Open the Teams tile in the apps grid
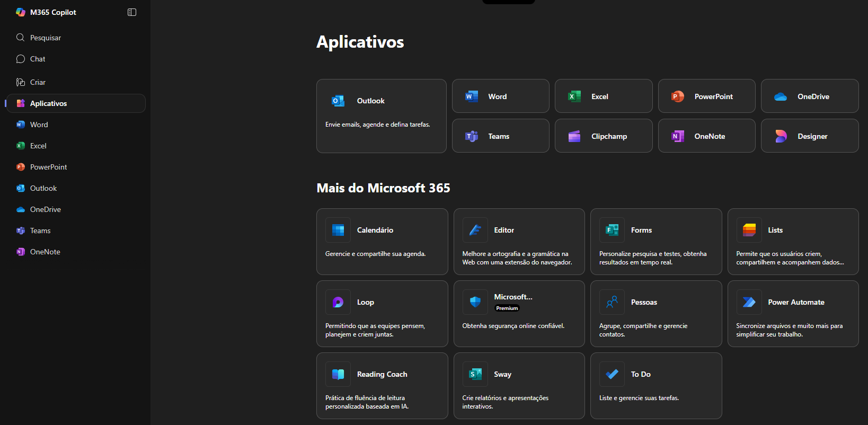 500,136
